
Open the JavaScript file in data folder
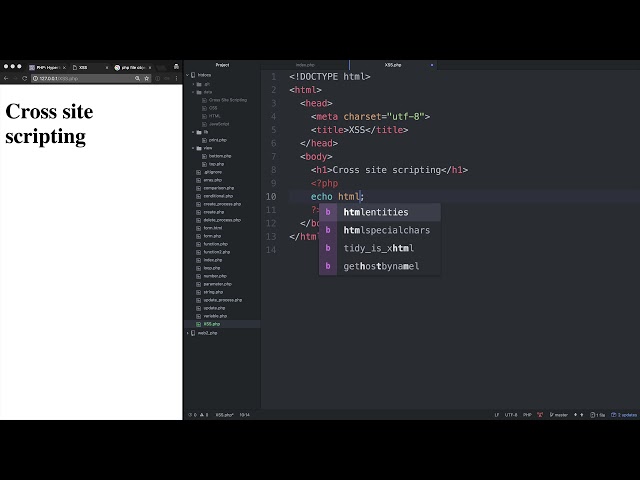[219, 124]
